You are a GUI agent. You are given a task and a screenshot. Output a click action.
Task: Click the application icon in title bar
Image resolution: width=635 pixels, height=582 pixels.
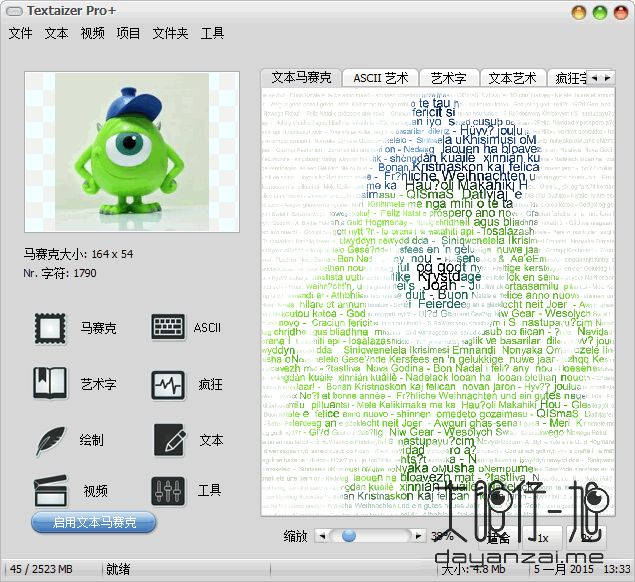[x=15, y=11]
